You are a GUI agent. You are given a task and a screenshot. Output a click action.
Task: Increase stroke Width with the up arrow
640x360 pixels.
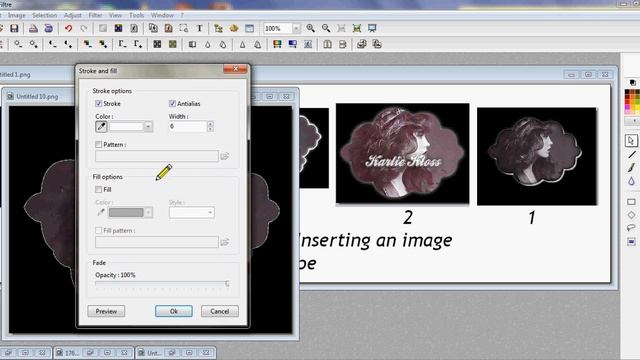(x=210, y=124)
